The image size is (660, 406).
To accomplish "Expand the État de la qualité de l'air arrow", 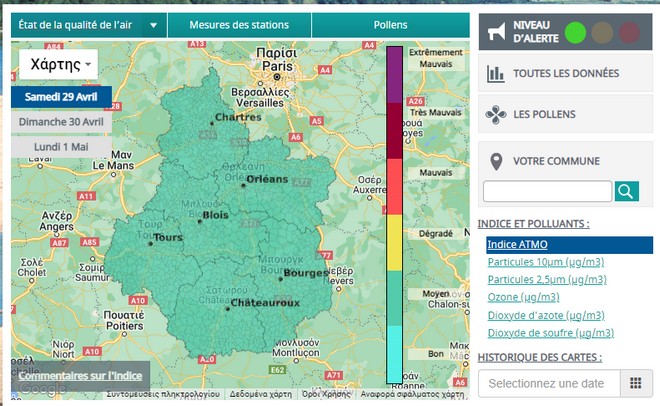I will point(153,26).
